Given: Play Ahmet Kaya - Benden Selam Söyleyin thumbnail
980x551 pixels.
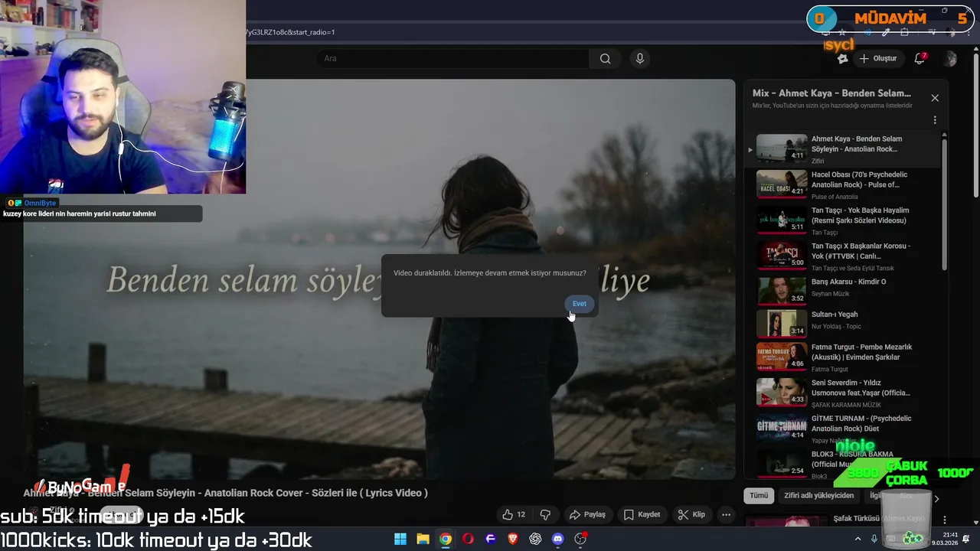Looking at the screenshot, I should [782, 148].
